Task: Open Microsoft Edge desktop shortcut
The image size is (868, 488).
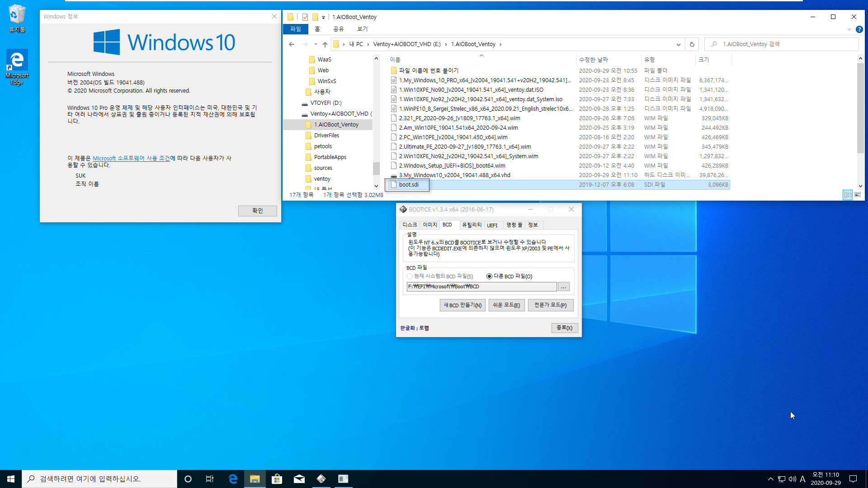Action: pos(17,67)
